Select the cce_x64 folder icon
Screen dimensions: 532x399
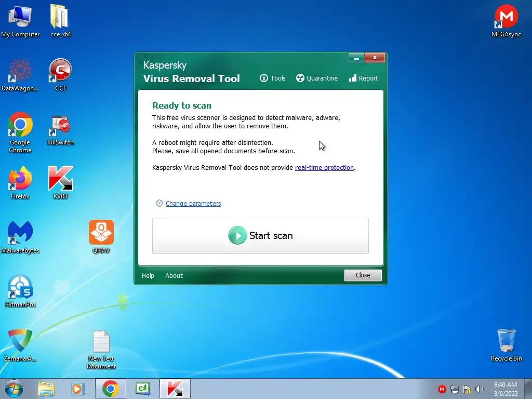coord(60,21)
